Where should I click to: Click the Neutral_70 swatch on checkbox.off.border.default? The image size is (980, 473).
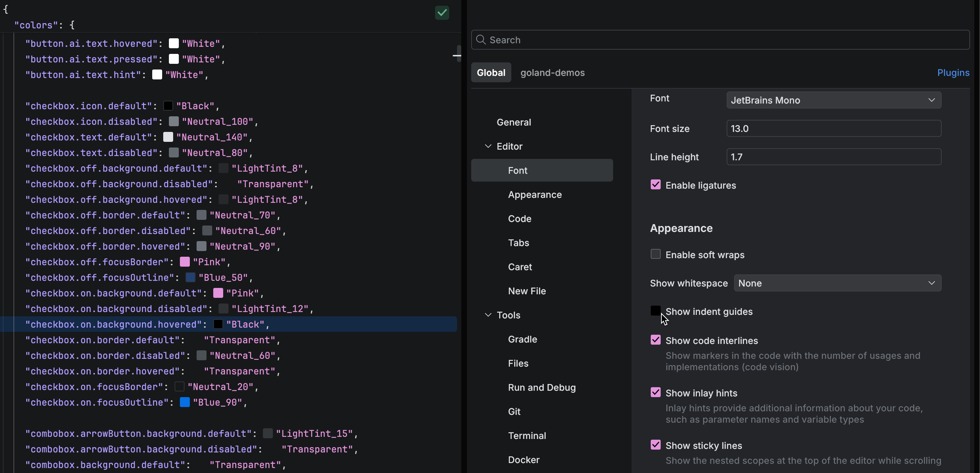click(202, 215)
